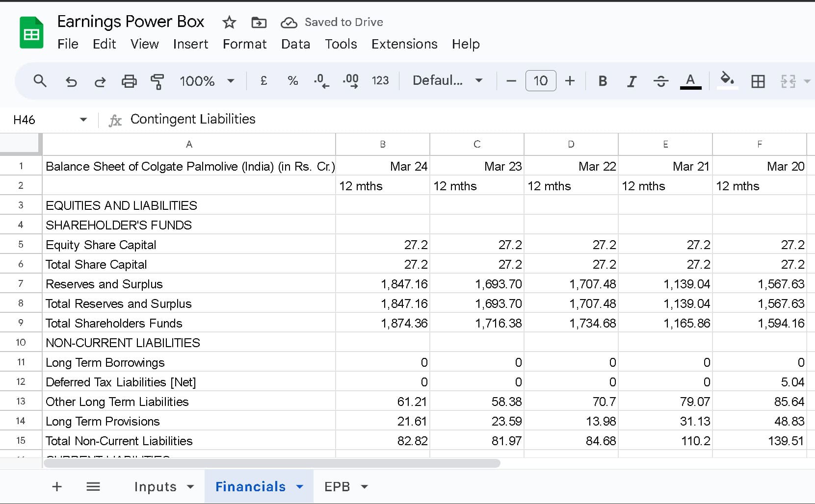This screenshot has height=504, width=815.
Task: Redo the last action
Action: pos(100,81)
